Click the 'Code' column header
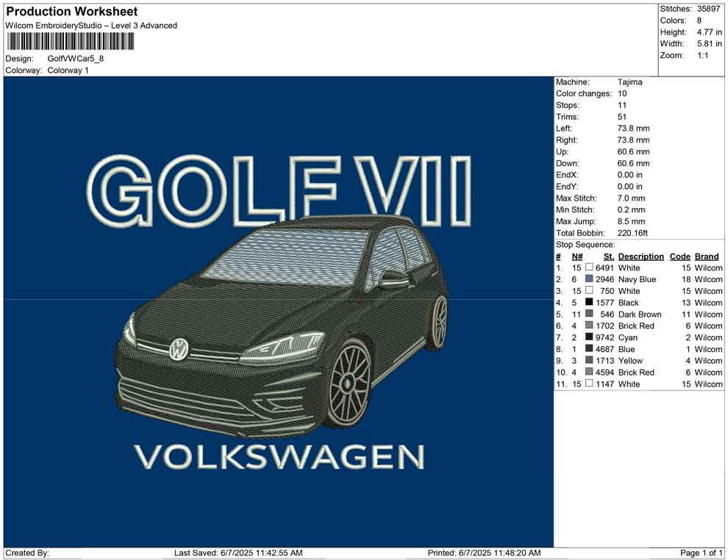The image size is (728, 560). [680, 256]
